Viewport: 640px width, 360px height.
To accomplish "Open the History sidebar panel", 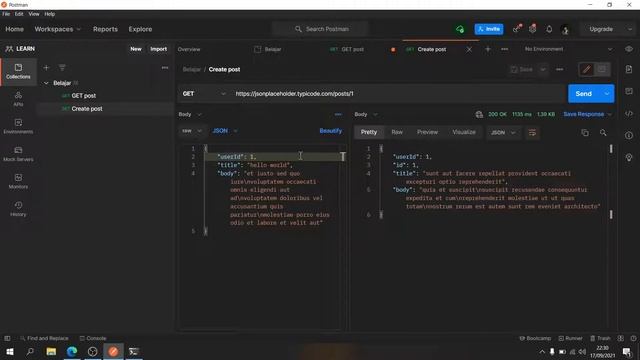I will pos(18,209).
